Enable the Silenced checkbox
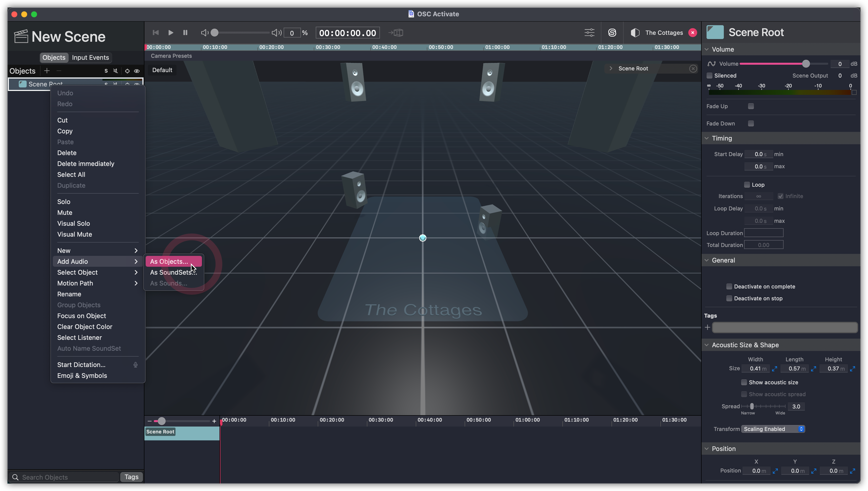Viewport: 868px width, 491px height. 710,76
